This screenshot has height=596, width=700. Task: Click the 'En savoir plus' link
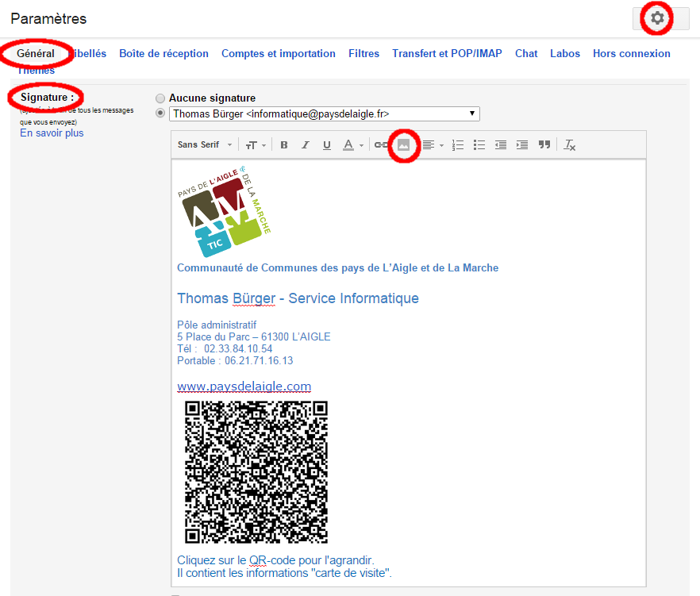click(x=52, y=133)
